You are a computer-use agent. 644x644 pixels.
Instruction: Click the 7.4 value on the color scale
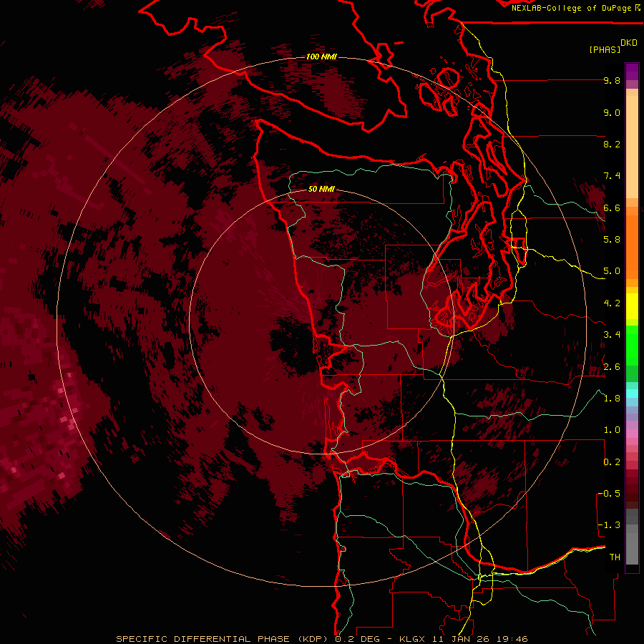click(x=612, y=176)
